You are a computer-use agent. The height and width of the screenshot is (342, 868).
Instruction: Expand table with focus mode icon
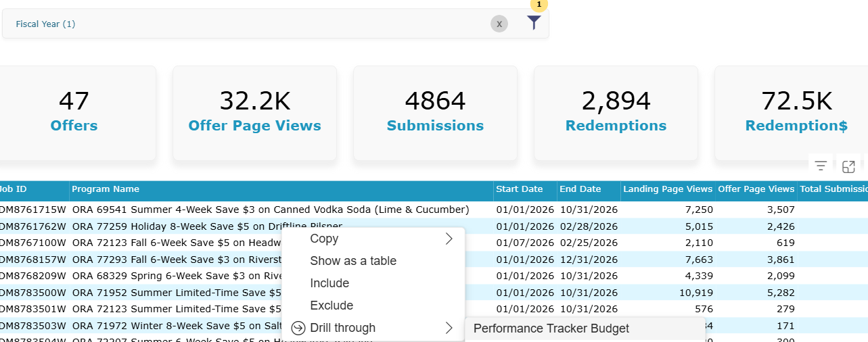tap(848, 166)
